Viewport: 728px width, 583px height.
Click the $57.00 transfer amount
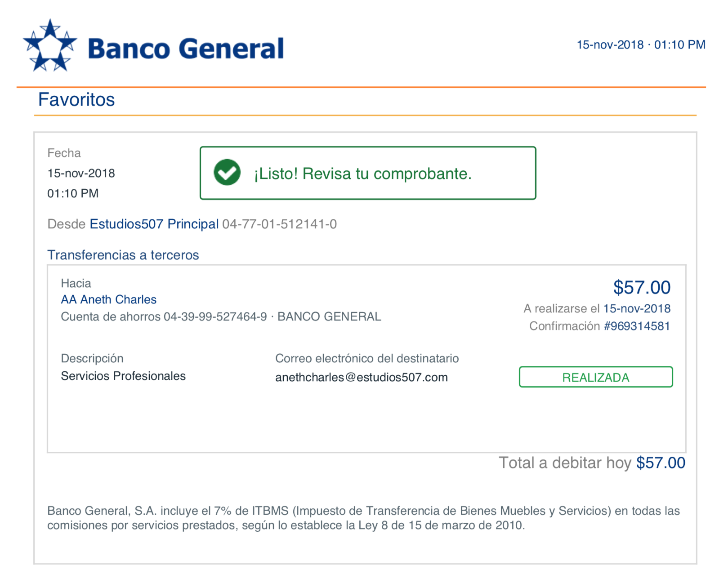pyautogui.click(x=642, y=287)
